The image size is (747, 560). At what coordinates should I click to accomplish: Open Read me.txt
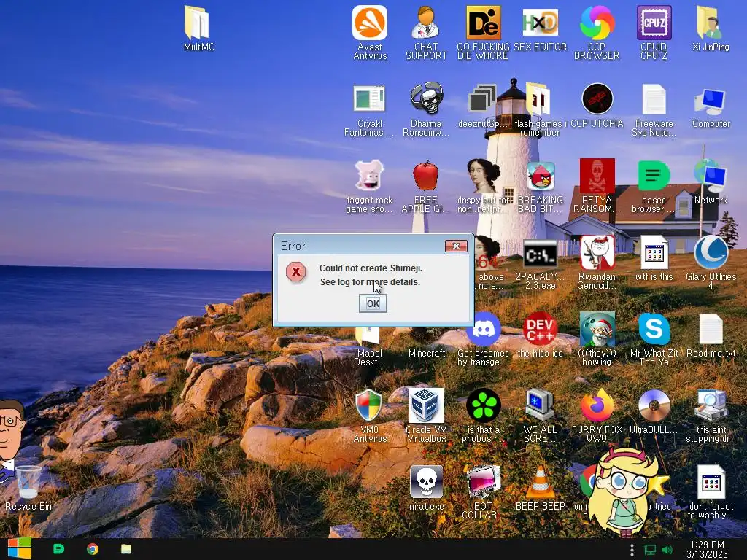click(711, 335)
